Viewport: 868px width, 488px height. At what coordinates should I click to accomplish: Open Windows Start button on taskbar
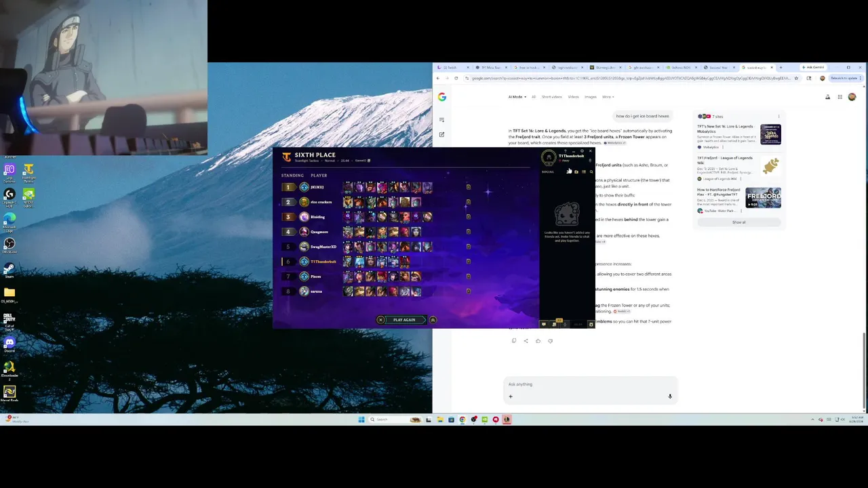click(x=361, y=420)
